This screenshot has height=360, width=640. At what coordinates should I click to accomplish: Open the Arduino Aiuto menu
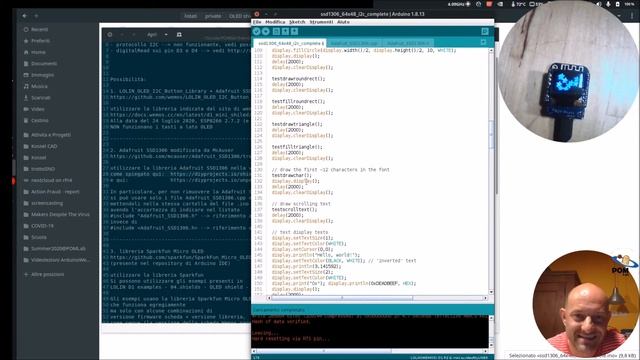[x=343, y=22]
